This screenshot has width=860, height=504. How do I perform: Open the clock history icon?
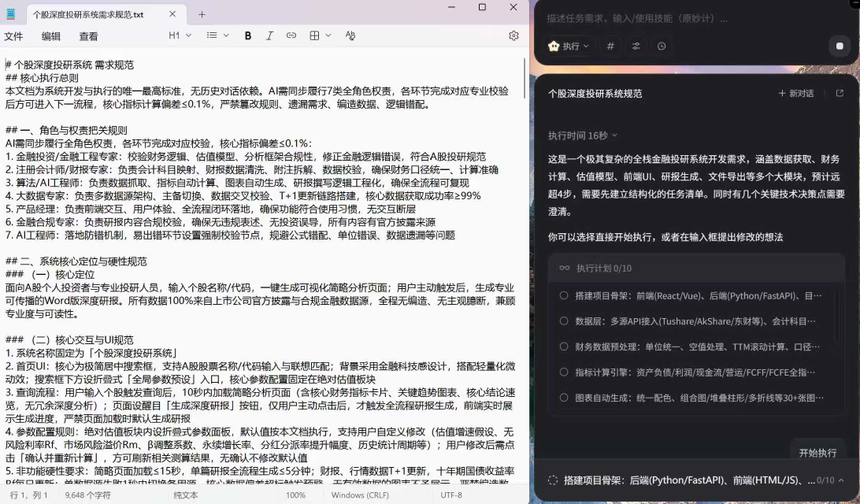[x=662, y=46]
